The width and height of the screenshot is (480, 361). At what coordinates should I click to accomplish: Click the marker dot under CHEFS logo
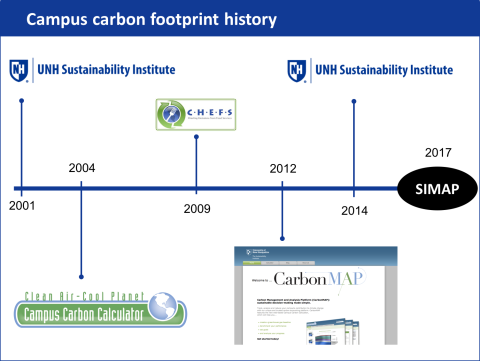click(196, 137)
